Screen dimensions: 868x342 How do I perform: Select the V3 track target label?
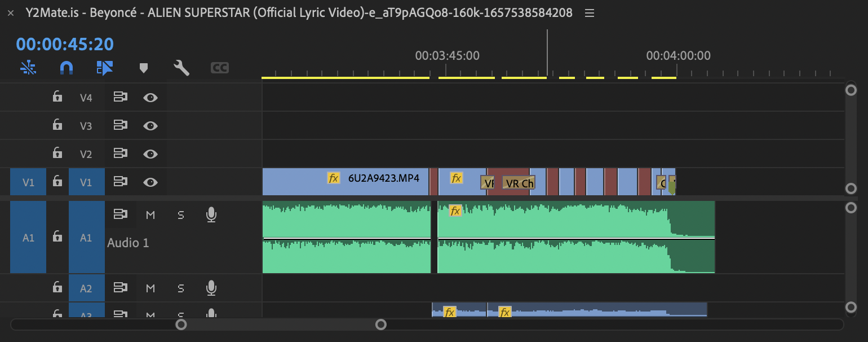(x=86, y=126)
